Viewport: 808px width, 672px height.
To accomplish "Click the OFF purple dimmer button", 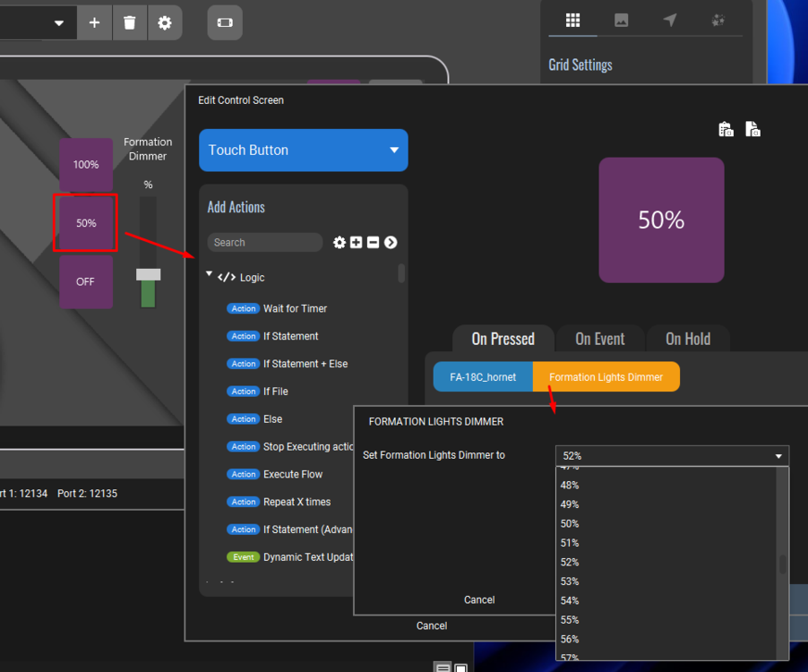I will click(x=86, y=282).
